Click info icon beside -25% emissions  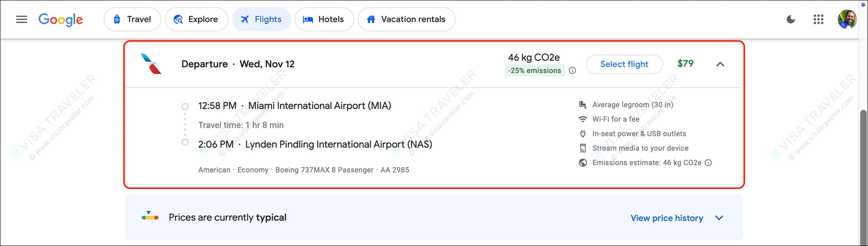click(x=572, y=70)
